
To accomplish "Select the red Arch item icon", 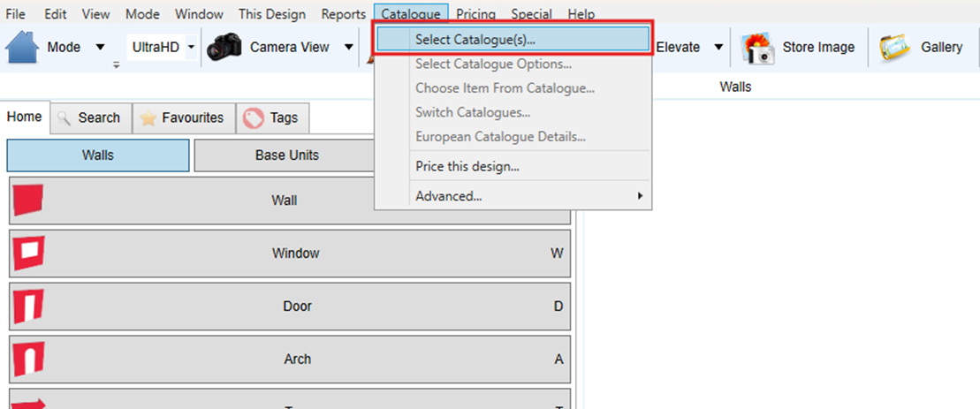I will [x=28, y=360].
